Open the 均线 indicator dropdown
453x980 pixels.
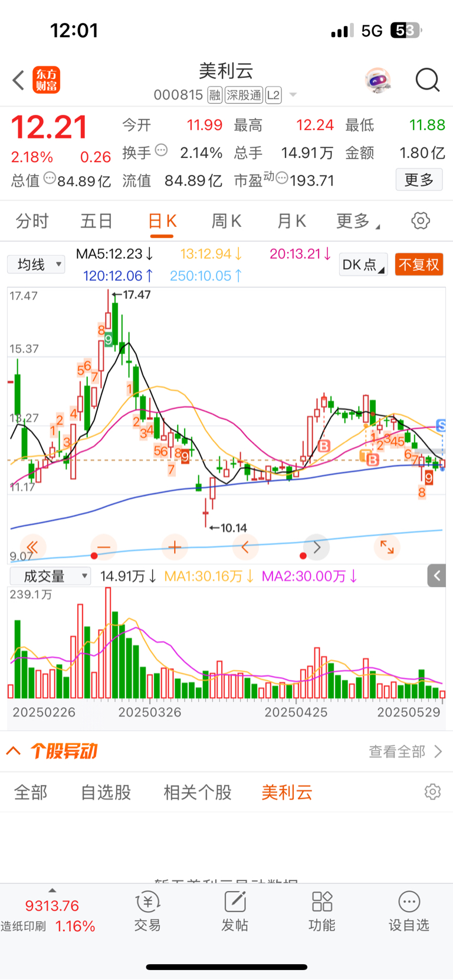pyautogui.click(x=36, y=265)
